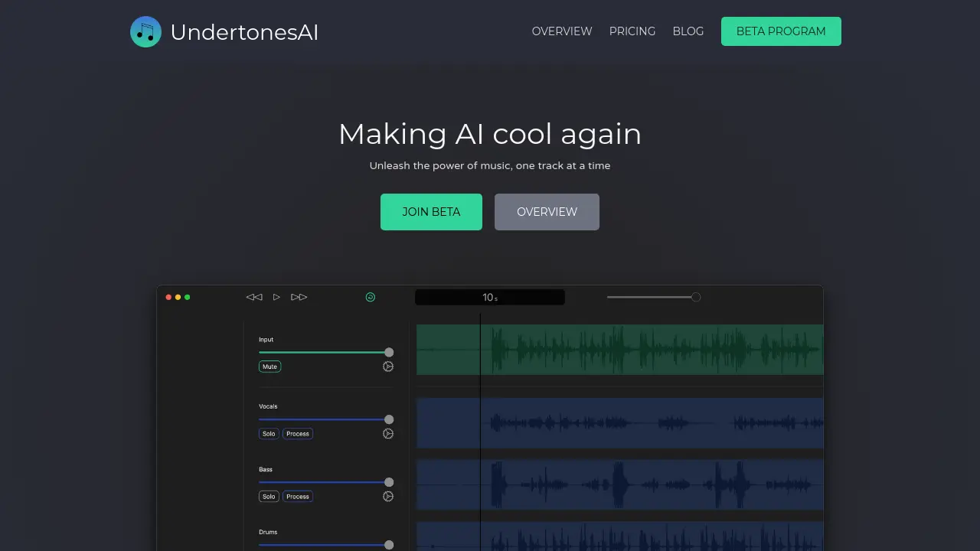
Task: Toggle Mute on the Input track
Action: point(269,367)
